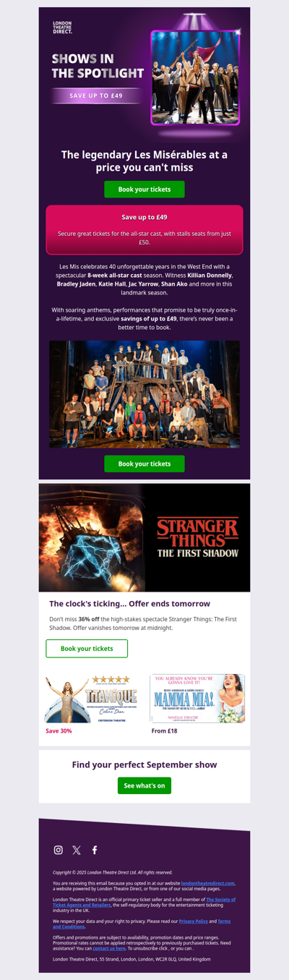The height and width of the screenshot is (980, 289).
Task: Open the Titanique show thumbnail
Action: click(x=91, y=699)
